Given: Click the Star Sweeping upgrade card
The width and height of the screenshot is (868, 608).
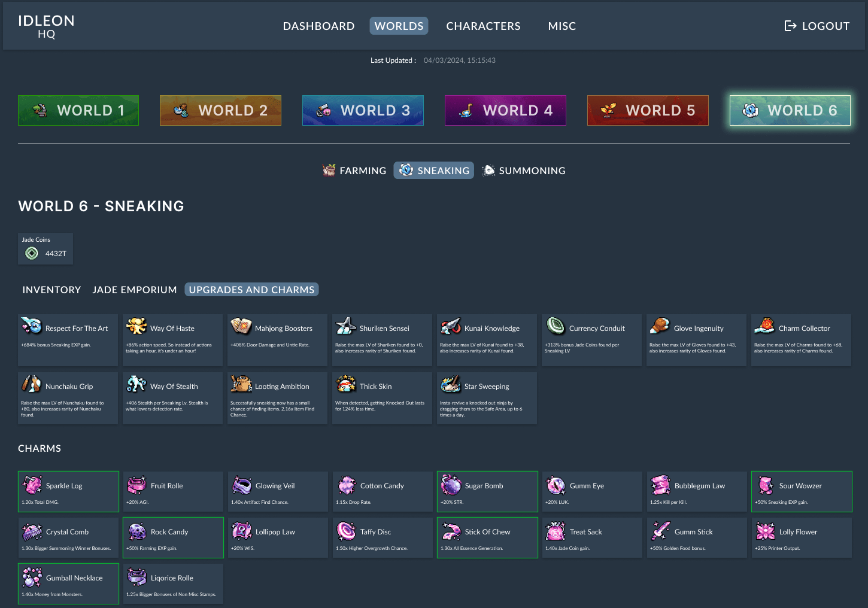Looking at the screenshot, I should pos(487,399).
